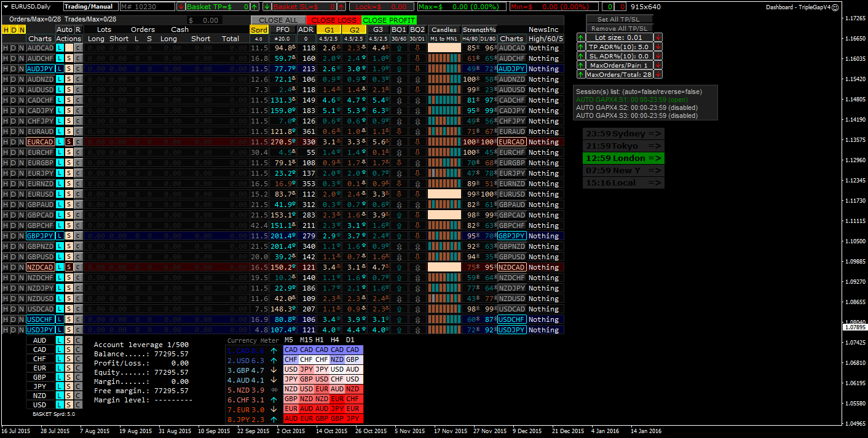The height and width of the screenshot is (438, 868).
Task: Click the Sydney session arrow button
Action: pyautogui.click(x=623, y=134)
